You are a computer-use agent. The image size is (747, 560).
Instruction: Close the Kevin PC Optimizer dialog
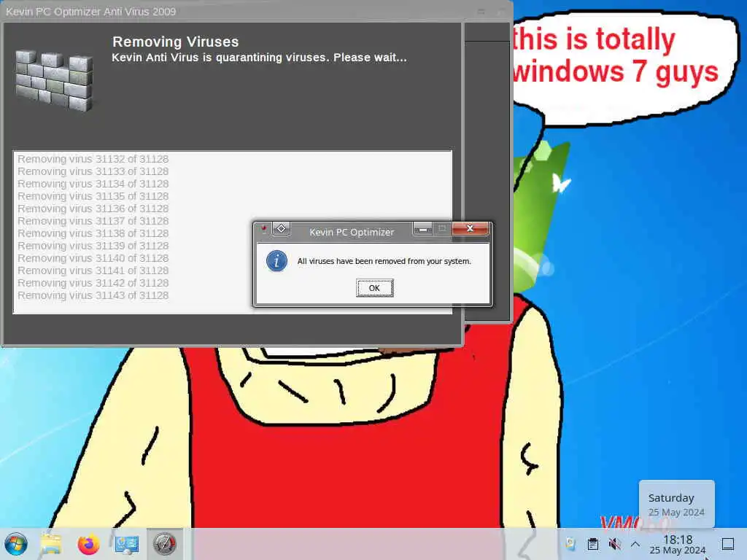(x=470, y=228)
